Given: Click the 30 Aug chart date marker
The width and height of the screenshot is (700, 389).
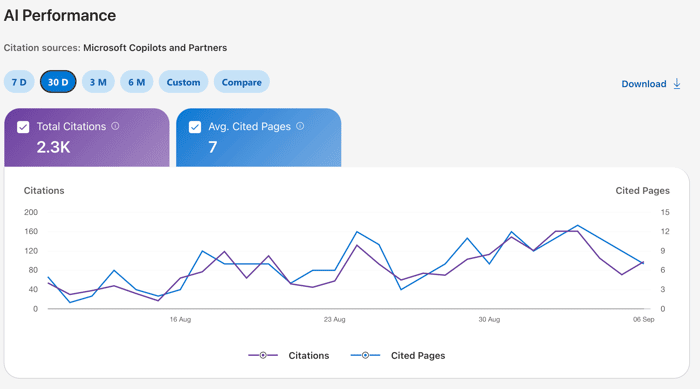Looking at the screenshot, I should point(489,319).
